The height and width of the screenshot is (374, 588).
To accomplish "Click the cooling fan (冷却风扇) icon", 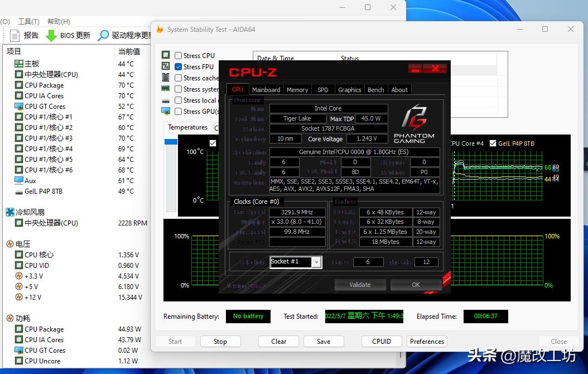I will click(10, 212).
